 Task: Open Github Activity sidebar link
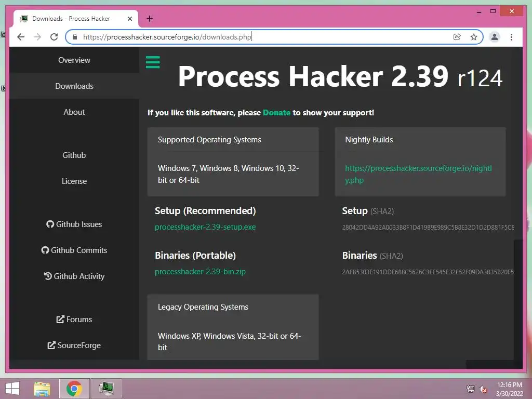(x=74, y=276)
